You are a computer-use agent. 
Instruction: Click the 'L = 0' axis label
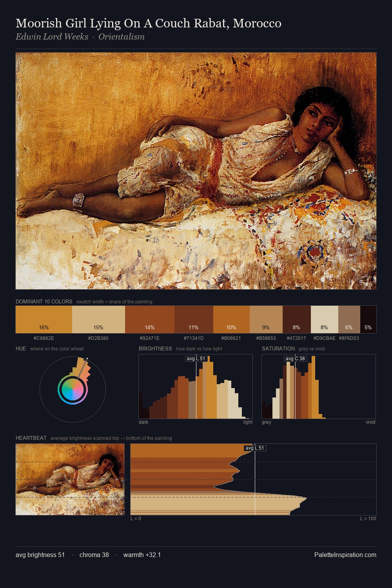136,519
